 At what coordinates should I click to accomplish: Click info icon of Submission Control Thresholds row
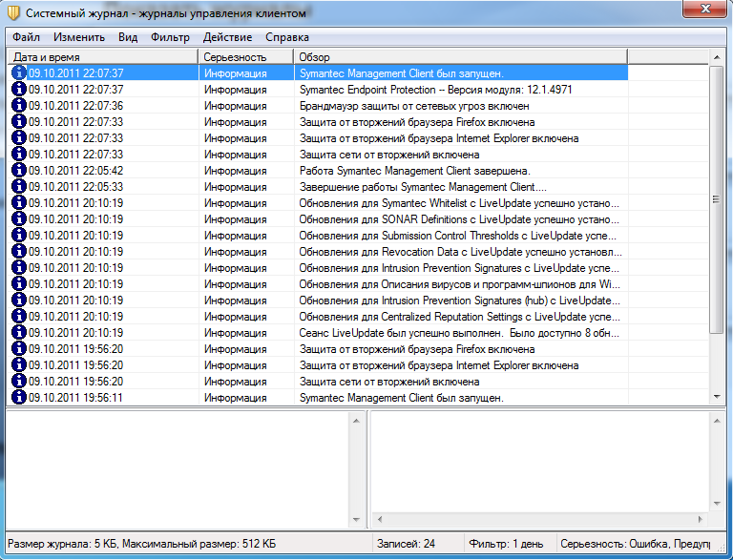pos(19,235)
